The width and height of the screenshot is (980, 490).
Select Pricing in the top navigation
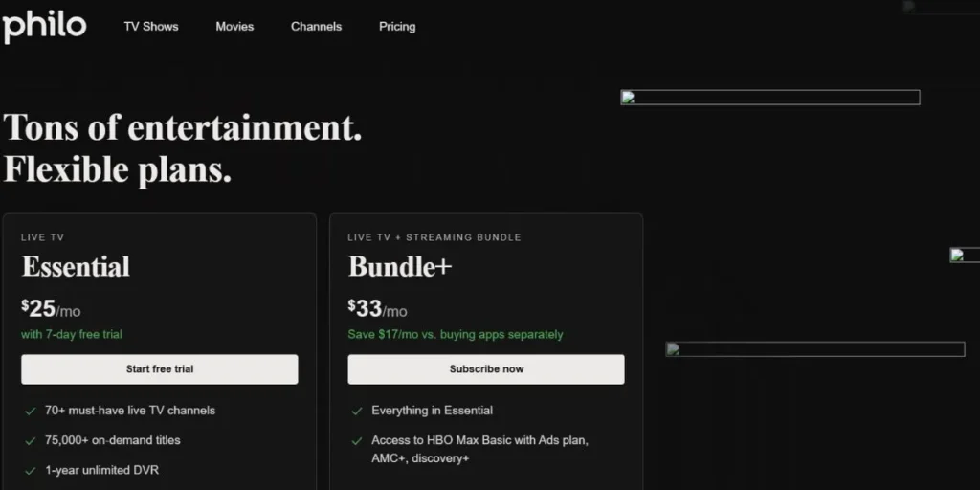(x=397, y=27)
